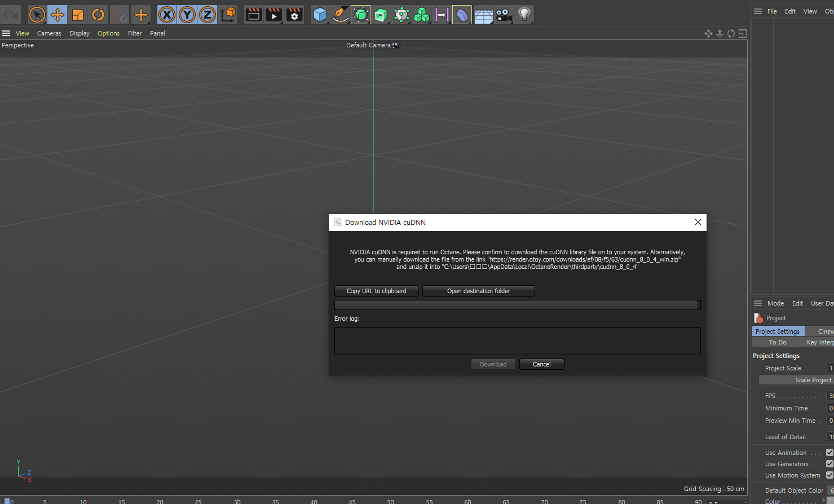Viewport: 834px width, 504px height.
Task: Click the PSR reset icon
Action: (120, 15)
